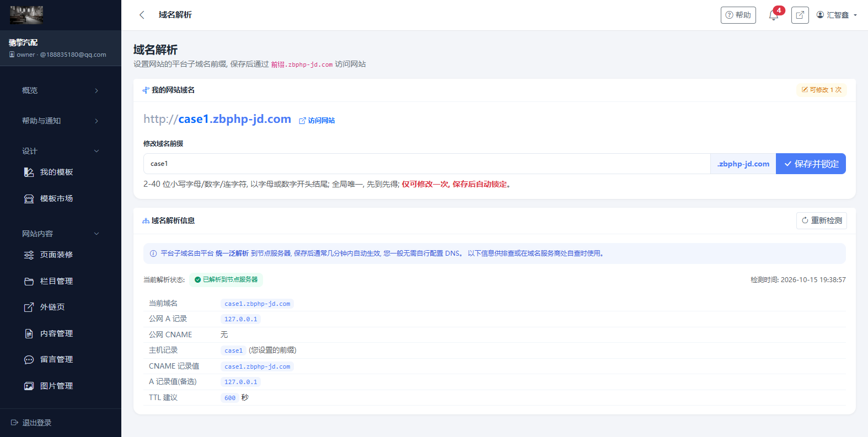Click the 已解析到节点服务器 status badge
Viewport: 868px width, 437px height.
coord(226,280)
